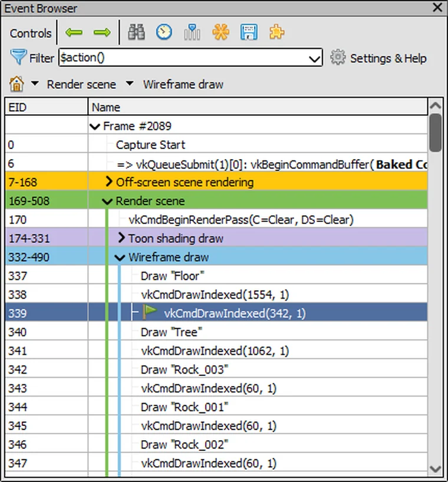Go to next event with green right arrow
The width and height of the screenshot is (448, 482).
[x=102, y=32]
